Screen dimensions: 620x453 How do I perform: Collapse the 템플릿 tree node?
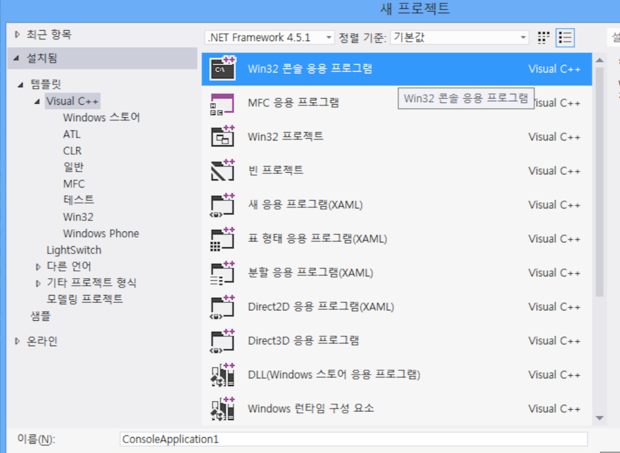[x=21, y=85]
